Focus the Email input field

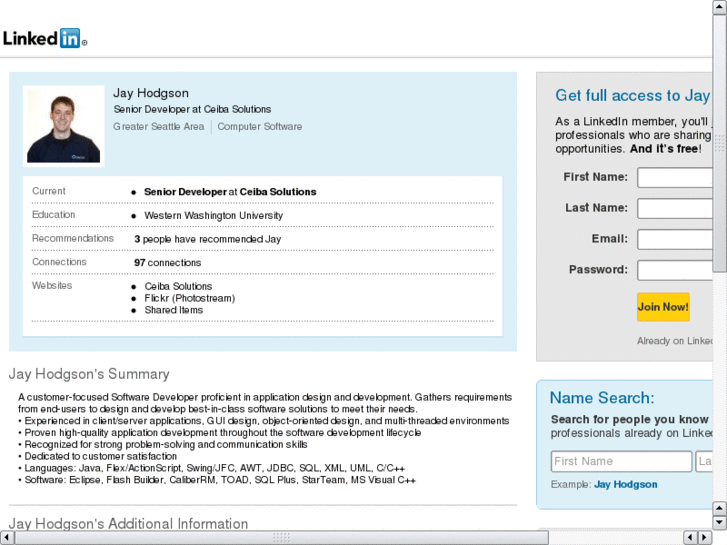tap(675, 239)
